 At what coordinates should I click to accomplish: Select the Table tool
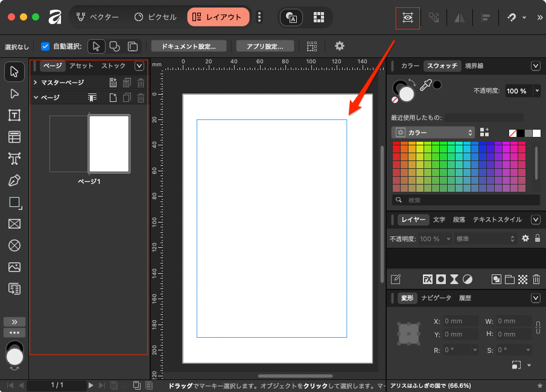click(x=14, y=137)
